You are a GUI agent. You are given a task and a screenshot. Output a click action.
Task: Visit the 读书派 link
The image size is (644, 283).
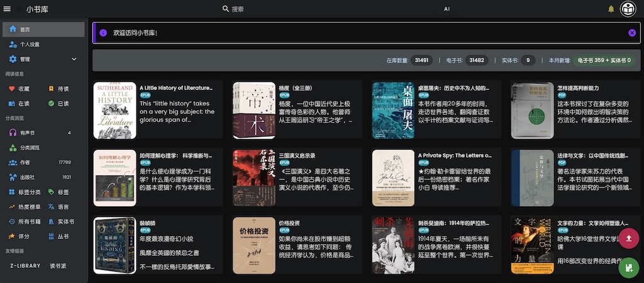pos(58,266)
